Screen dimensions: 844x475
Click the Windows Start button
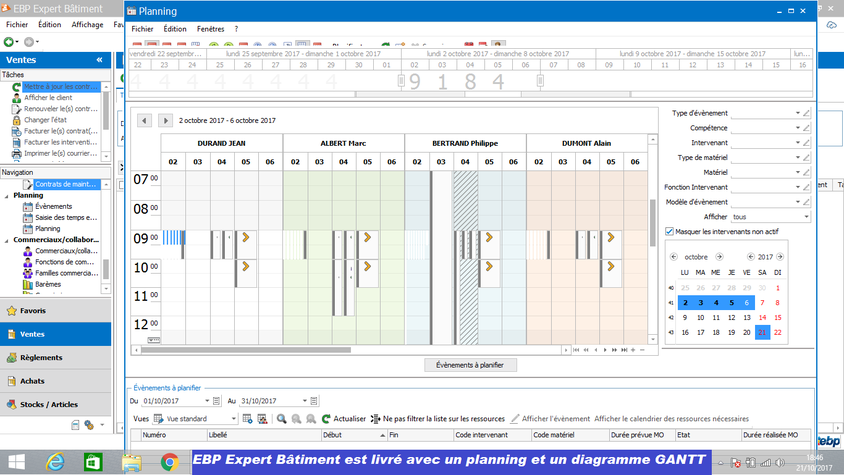pyautogui.click(x=17, y=462)
